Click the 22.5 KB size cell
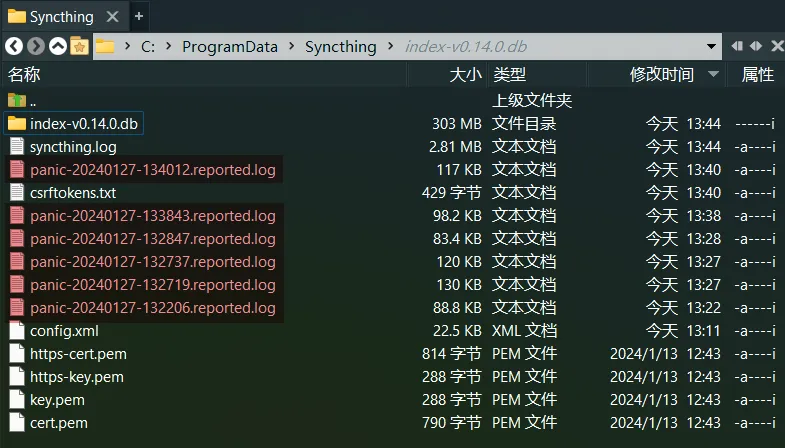 [457, 331]
